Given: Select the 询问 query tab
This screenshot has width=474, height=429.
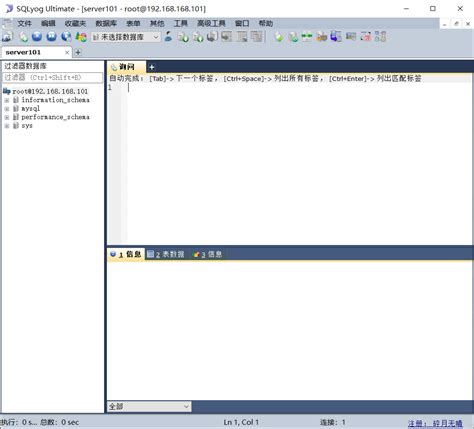Looking at the screenshot, I should point(126,67).
